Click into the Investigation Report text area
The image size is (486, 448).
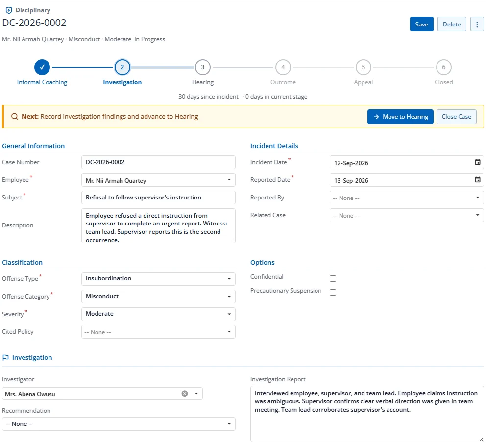coord(367,414)
